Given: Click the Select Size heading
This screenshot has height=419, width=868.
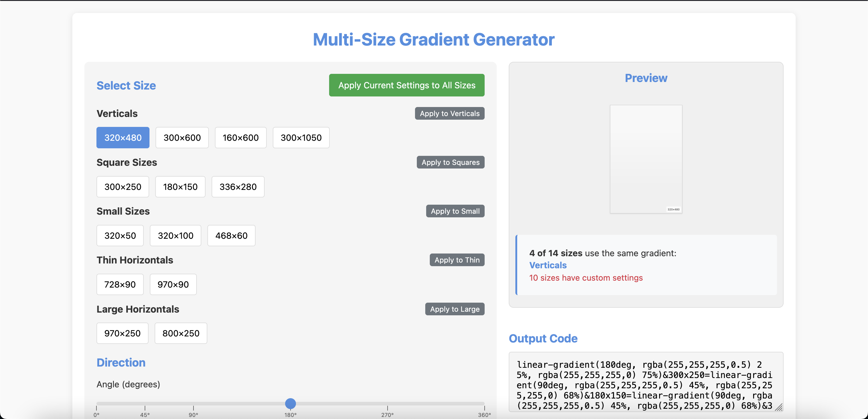Looking at the screenshot, I should (x=126, y=85).
